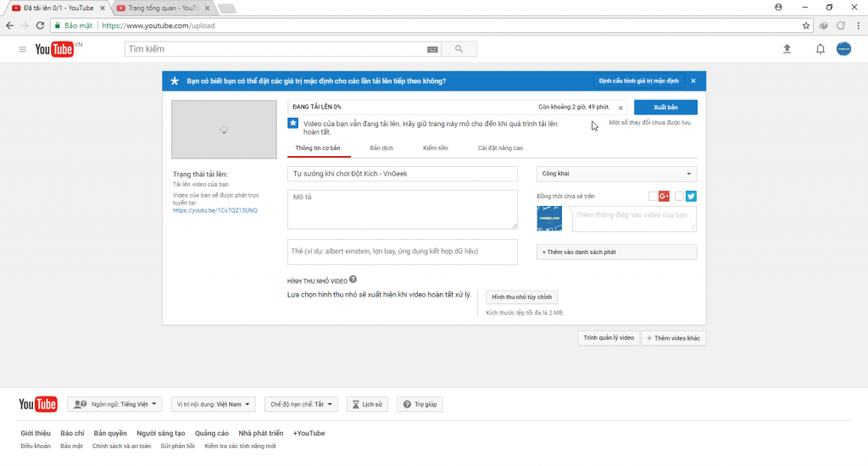Cancel the upload with the progress X
868x466 pixels.
pos(620,108)
